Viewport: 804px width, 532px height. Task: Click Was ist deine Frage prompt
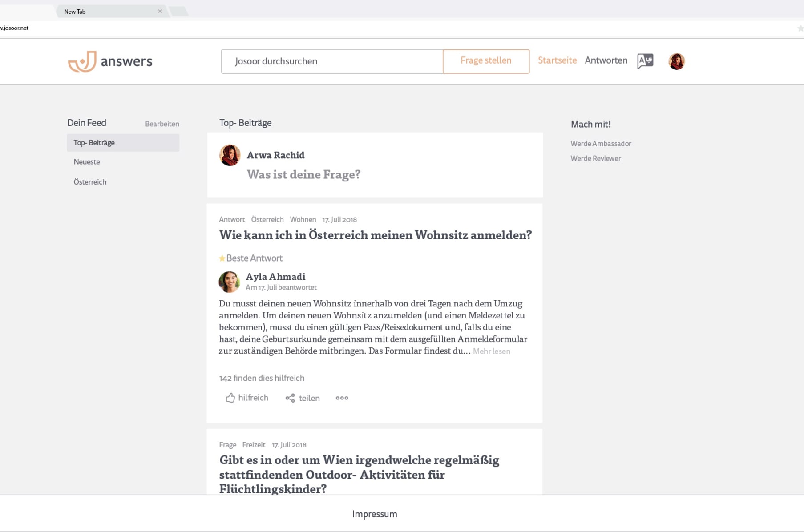(304, 175)
